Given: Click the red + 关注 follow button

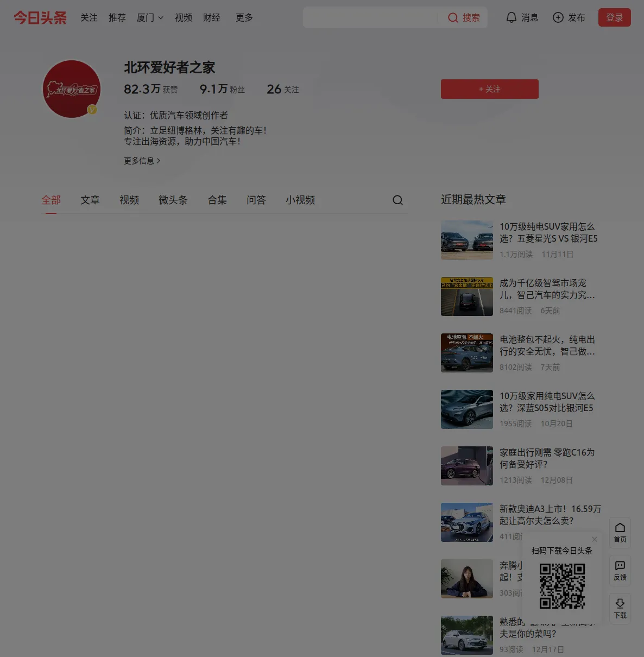Looking at the screenshot, I should 490,89.
